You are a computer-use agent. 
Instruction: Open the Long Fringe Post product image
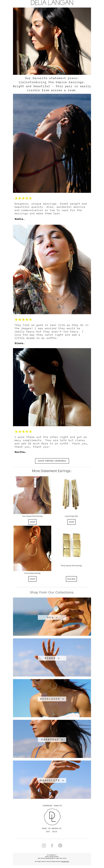71,495
